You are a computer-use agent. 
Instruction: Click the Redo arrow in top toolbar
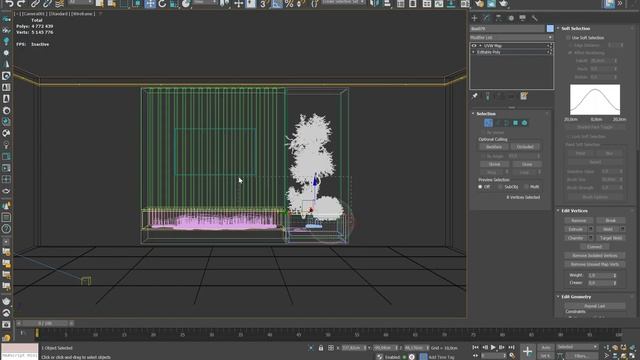(x=21, y=4)
